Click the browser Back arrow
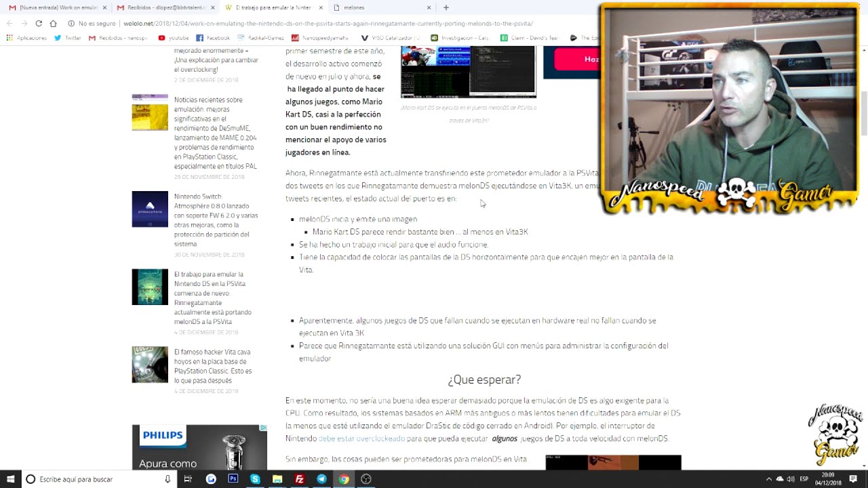Viewport: 868px width, 488px height. (x=9, y=23)
